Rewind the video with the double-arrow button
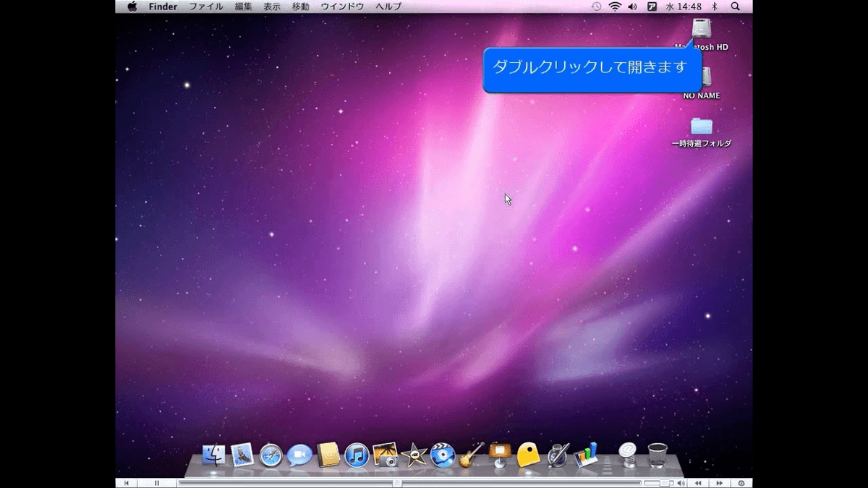 tap(698, 483)
